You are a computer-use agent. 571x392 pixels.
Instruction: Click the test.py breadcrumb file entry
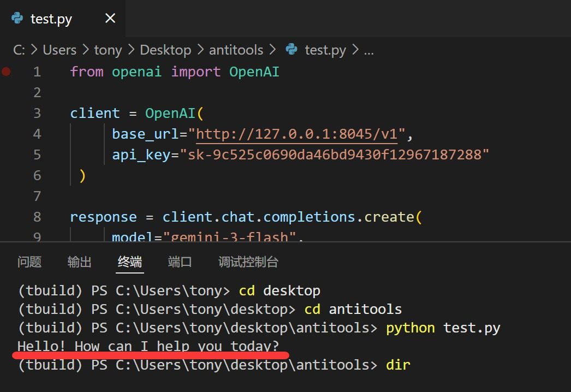point(325,50)
